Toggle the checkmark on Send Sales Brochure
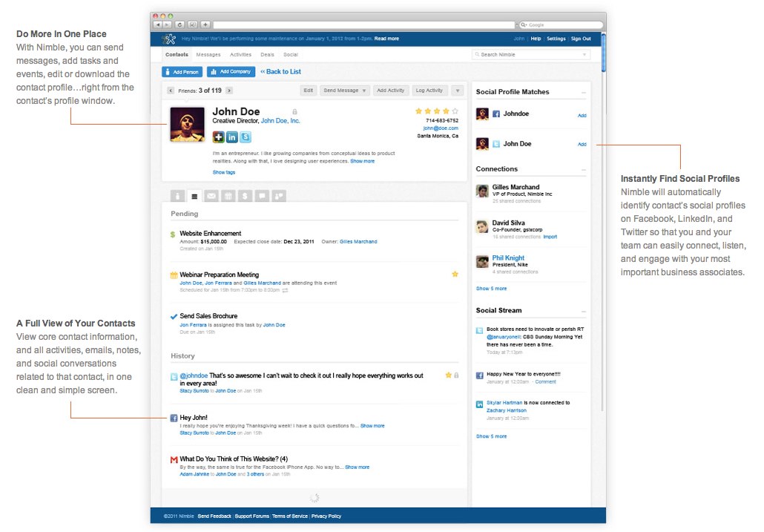The image size is (764, 532). coord(174,317)
